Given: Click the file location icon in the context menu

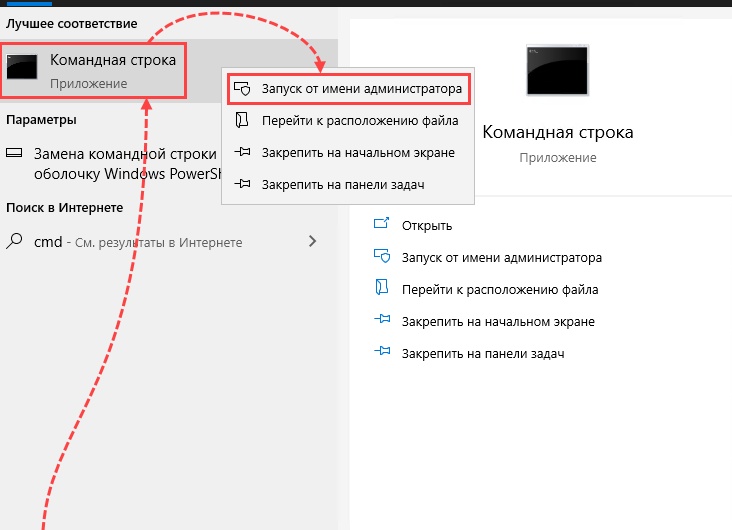Looking at the screenshot, I should pyautogui.click(x=242, y=120).
